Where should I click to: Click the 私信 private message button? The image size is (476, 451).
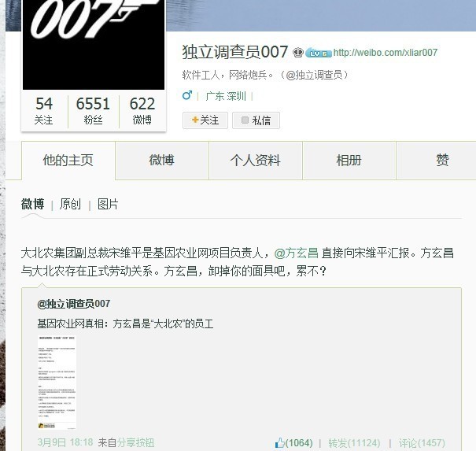point(256,120)
